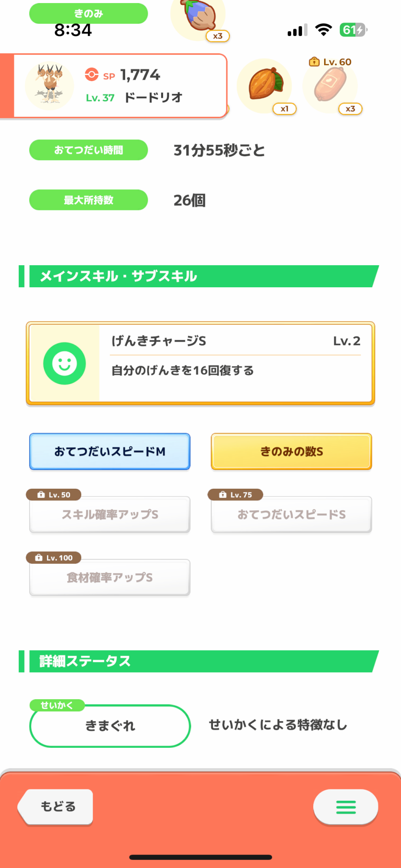The image size is (401, 868).
Task: Tap the blue berry x3 icon
Action: [199, 17]
